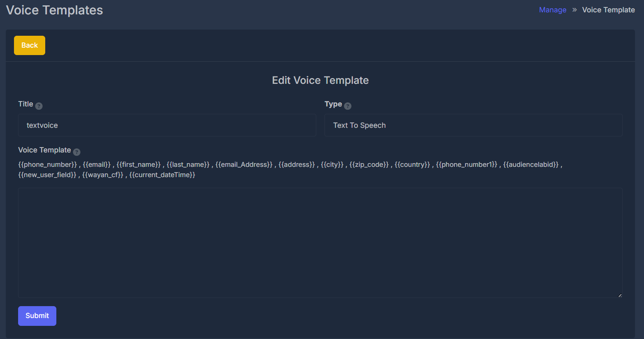Click the help icon beside Voice Template
Screen dimensions: 644x339
click(x=76, y=152)
